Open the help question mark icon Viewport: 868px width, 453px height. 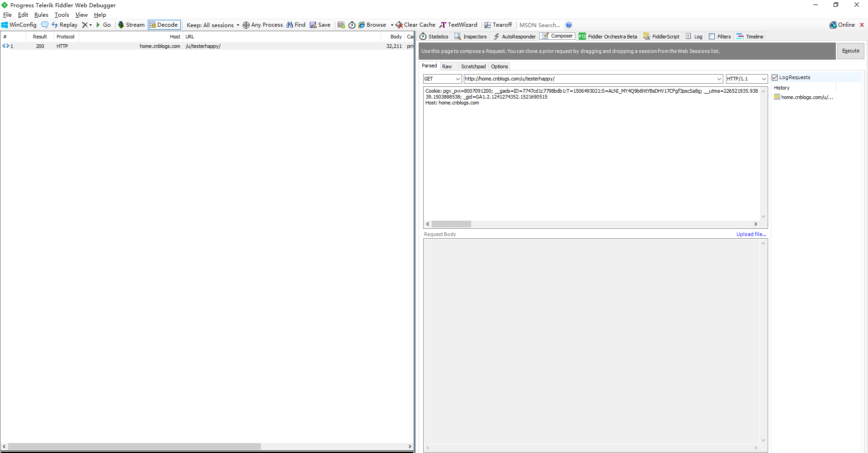coord(569,25)
